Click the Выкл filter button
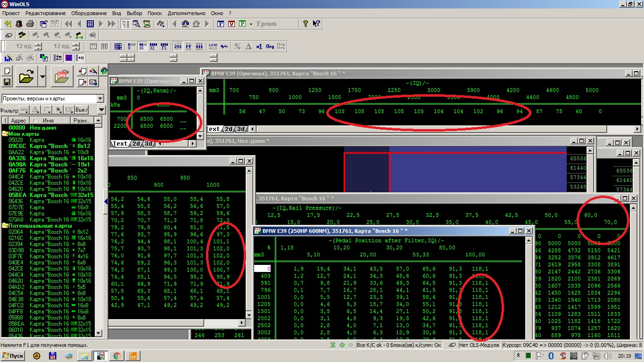This screenshot has height=362, width=644. 82,110
